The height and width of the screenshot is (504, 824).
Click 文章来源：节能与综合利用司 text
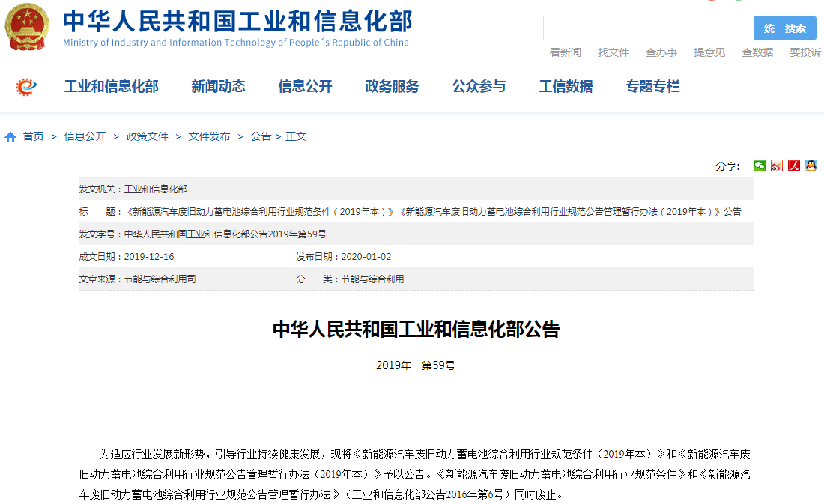tap(138, 279)
